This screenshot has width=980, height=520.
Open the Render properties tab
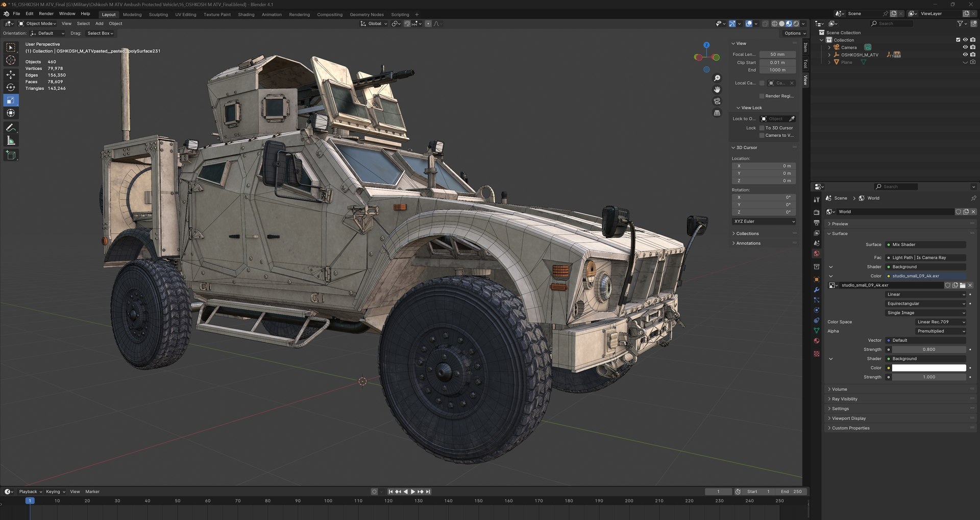click(x=817, y=212)
